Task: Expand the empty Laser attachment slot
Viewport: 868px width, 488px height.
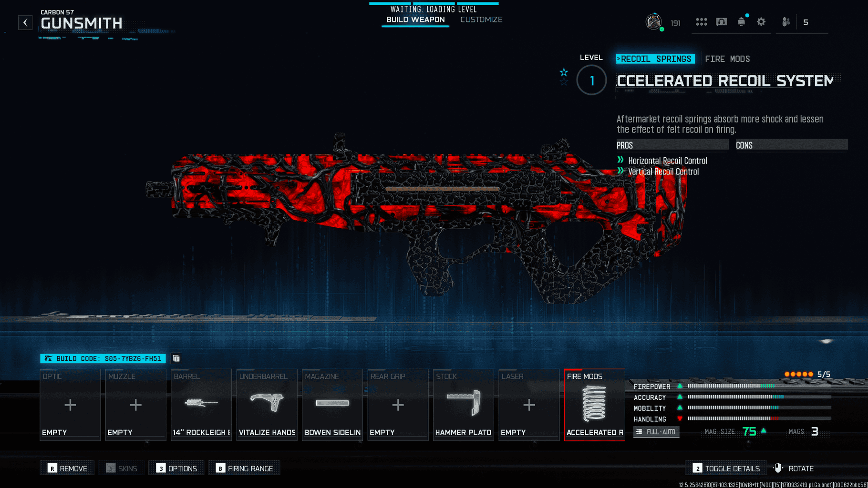Action: (x=528, y=405)
